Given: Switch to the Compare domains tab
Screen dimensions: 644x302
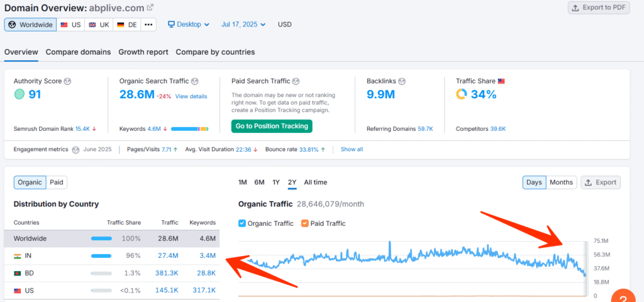Looking at the screenshot, I should [x=78, y=52].
